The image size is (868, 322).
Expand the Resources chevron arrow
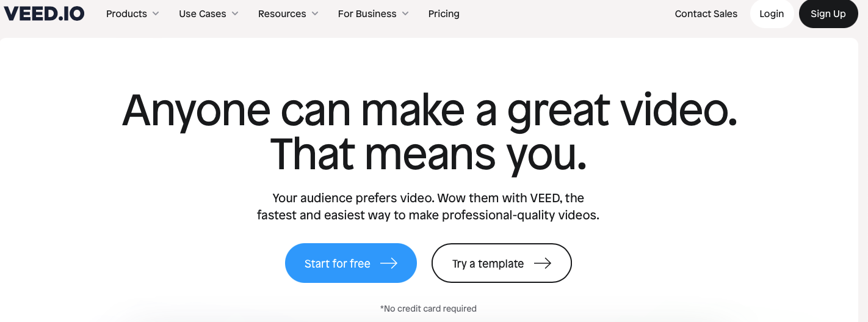coord(315,13)
